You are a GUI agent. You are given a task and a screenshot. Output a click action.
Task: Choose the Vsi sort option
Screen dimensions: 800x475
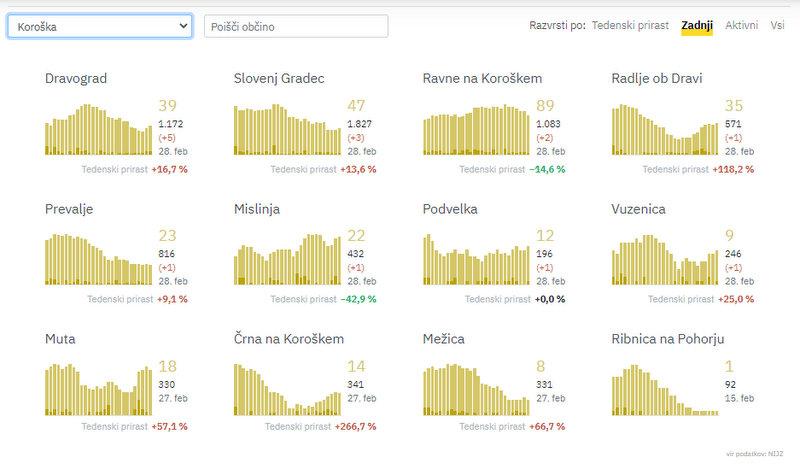point(777,25)
